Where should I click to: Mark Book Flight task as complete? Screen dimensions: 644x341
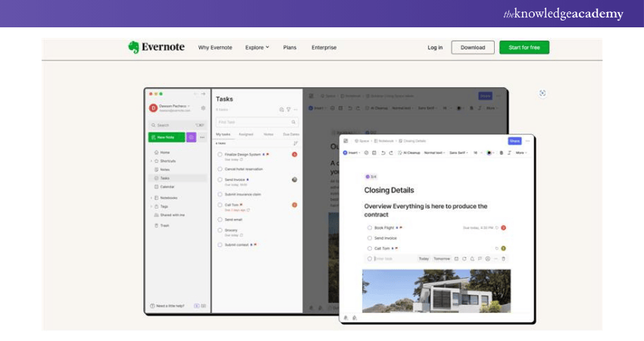click(x=370, y=227)
